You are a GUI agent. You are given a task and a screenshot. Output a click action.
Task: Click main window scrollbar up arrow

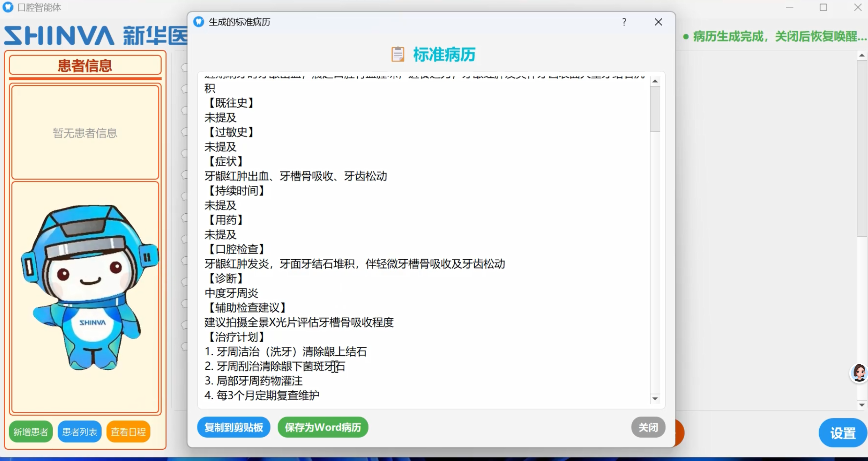tap(862, 55)
